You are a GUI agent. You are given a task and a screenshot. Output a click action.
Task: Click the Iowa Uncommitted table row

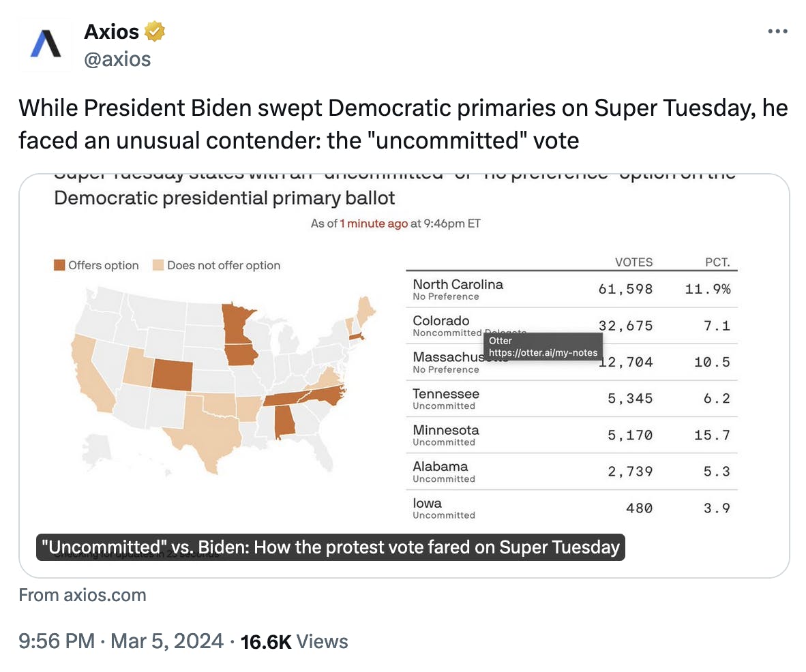(x=571, y=508)
